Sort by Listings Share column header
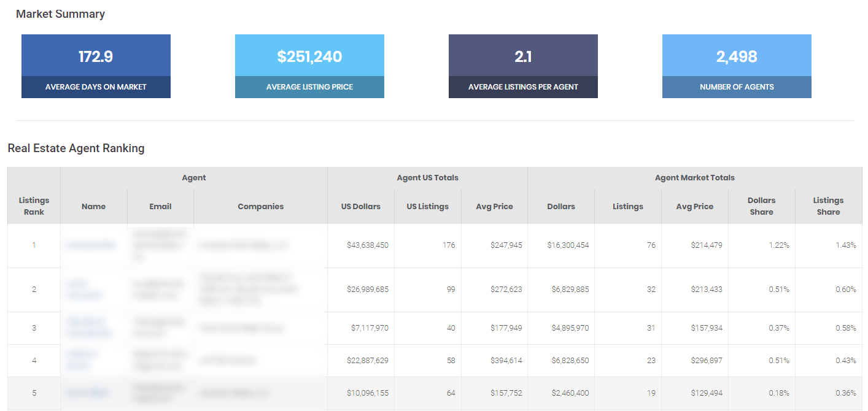The image size is (868, 411). [x=828, y=206]
